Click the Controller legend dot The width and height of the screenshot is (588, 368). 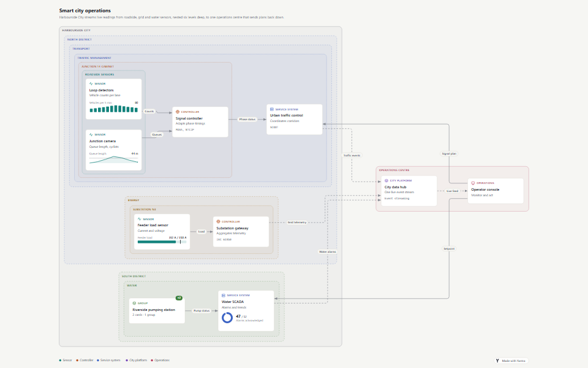point(77,360)
